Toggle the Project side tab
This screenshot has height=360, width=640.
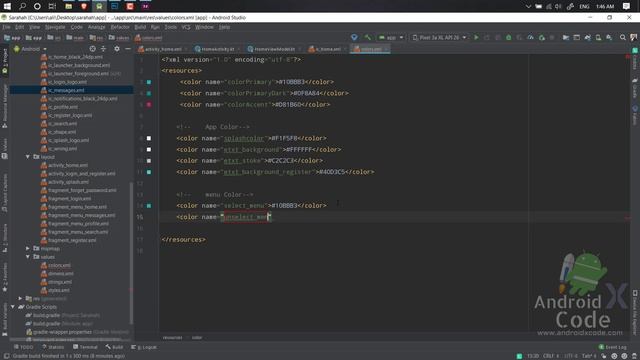pos(4,61)
